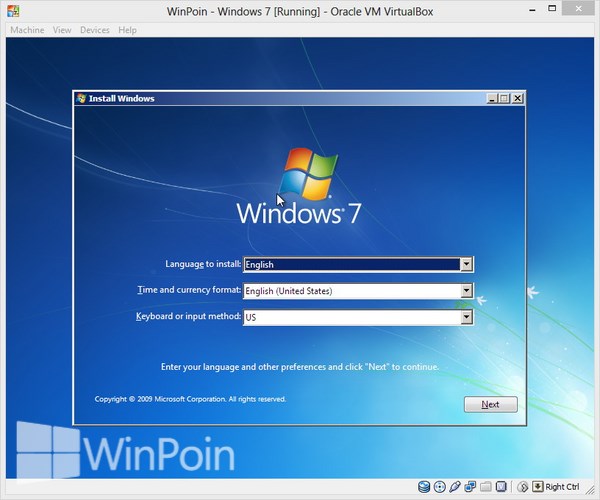The image size is (600, 500).
Task: Close the VirtualBox window
Action: click(578, 9)
